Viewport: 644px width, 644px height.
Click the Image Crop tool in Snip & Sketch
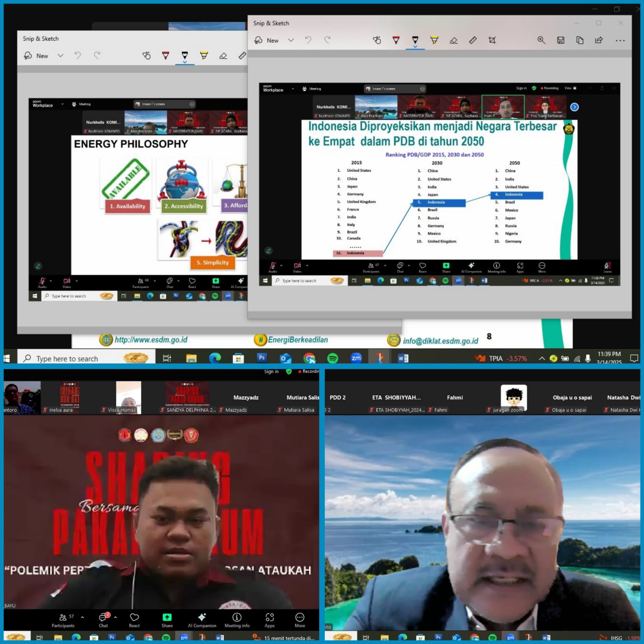(492, 40)
